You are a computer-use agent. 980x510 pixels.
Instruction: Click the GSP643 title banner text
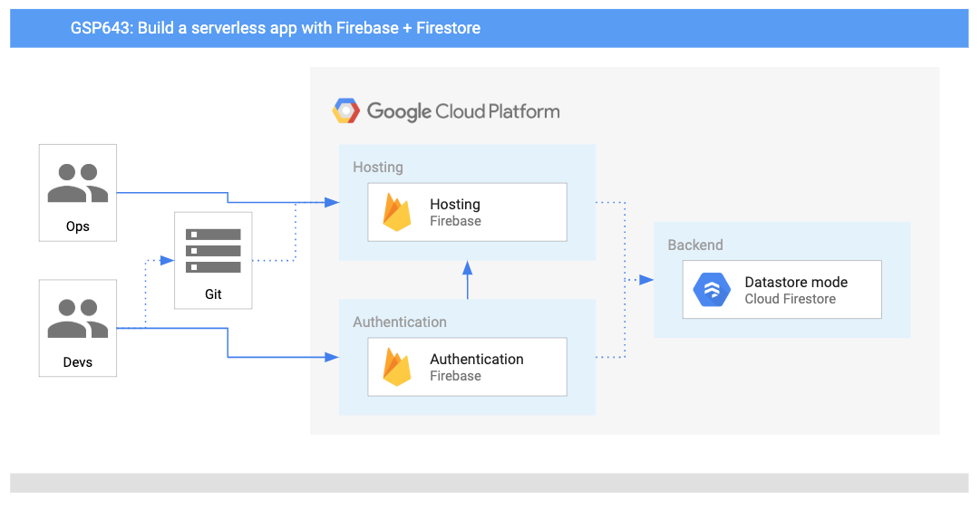(x=276, y=28)
